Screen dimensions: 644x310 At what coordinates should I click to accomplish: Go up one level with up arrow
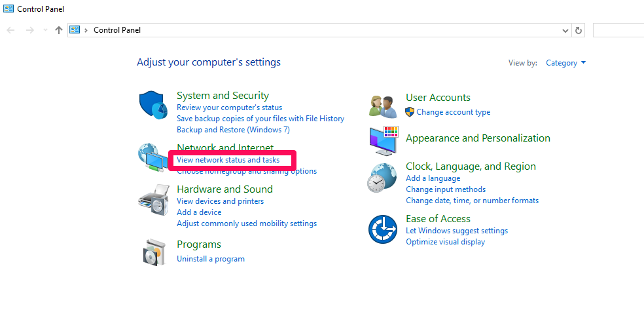pyautogui.click(x=59, y=30)
